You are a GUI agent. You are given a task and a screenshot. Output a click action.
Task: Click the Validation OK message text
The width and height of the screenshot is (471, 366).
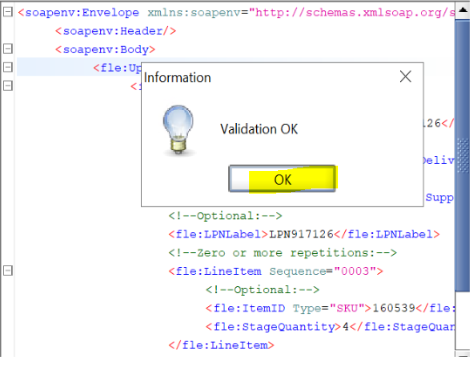pyautogui.click(x=259, y=129)
